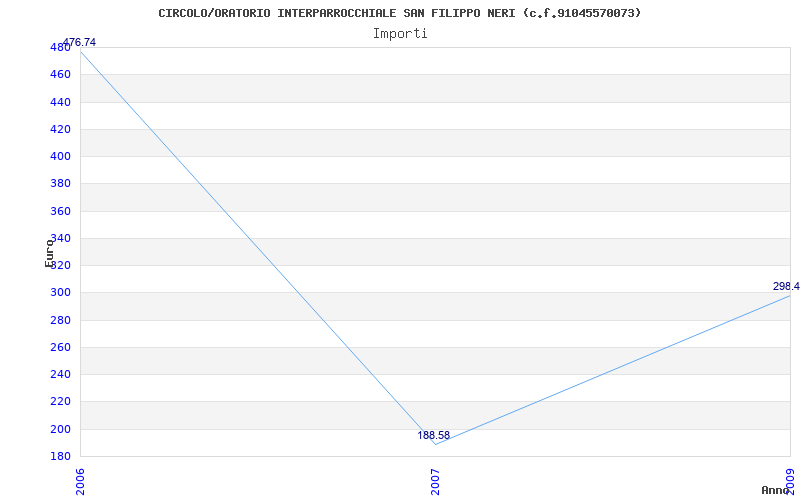800x500 pixels.
Task: Click the 460 y-axis tick label
Action: (60, 74)
